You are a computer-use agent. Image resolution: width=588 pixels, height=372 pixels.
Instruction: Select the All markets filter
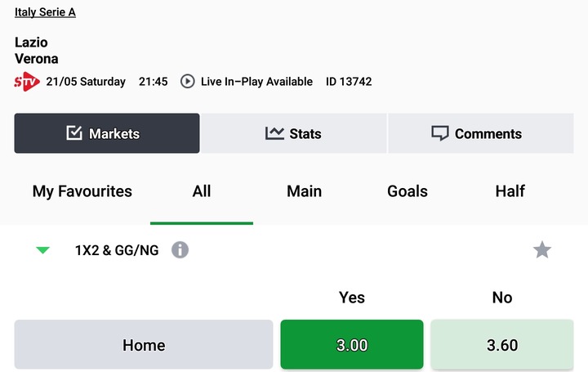[x=202, y=191]
